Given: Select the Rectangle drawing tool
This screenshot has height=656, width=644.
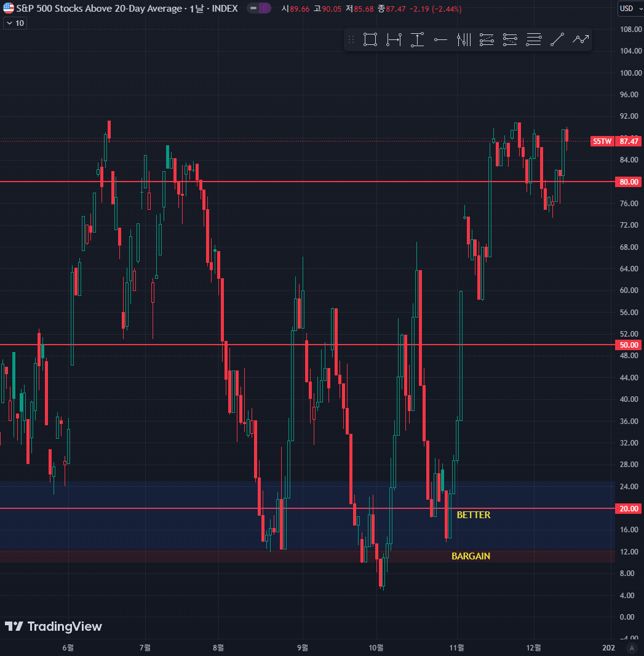Looking at the screenshot, I should click(370, 40).
